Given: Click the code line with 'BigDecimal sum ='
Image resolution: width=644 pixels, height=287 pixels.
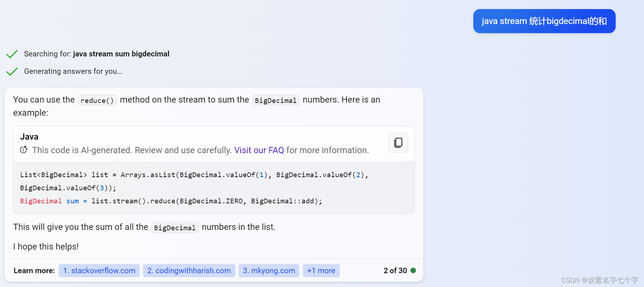Looking at the screenshot, I should pos(171,201).
